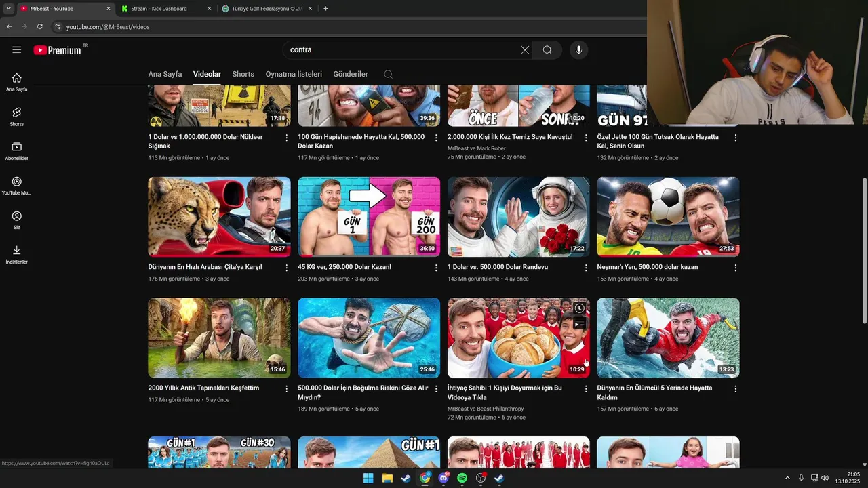Open the Gün 1 to Gün 200 thumbnail
Screen dimensions: 868x488
click(369, 217)
